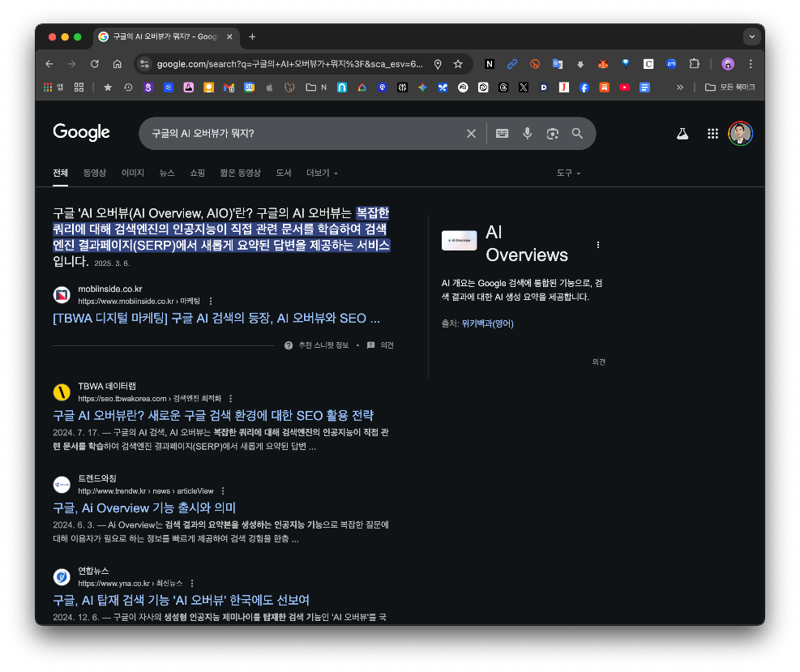Open site information icon in address bar
800x672 pixels.
tap(144, 64)
